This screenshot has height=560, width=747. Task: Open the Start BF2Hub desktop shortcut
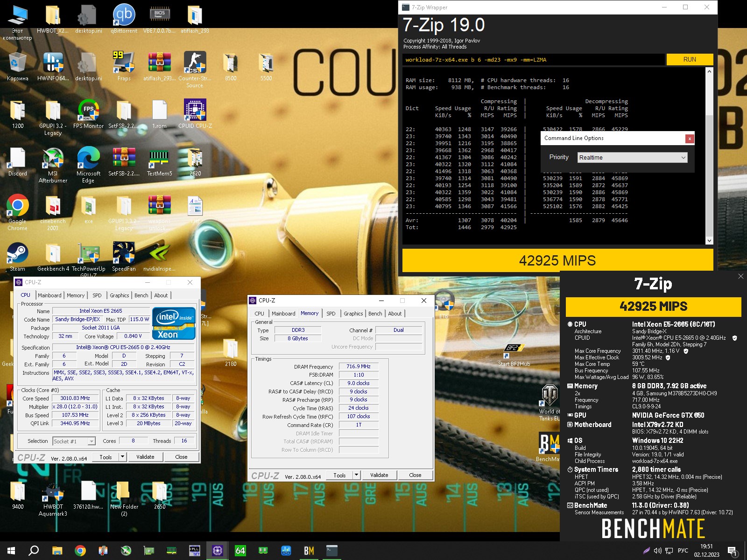click(514, 355)
